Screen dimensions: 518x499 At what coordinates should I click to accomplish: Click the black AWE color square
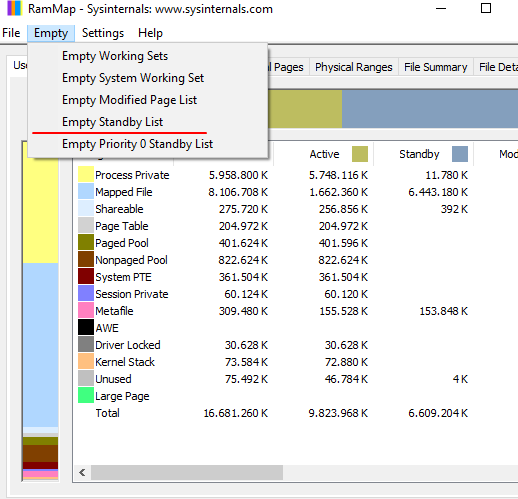pyautogui.click(x=86, y=328)
